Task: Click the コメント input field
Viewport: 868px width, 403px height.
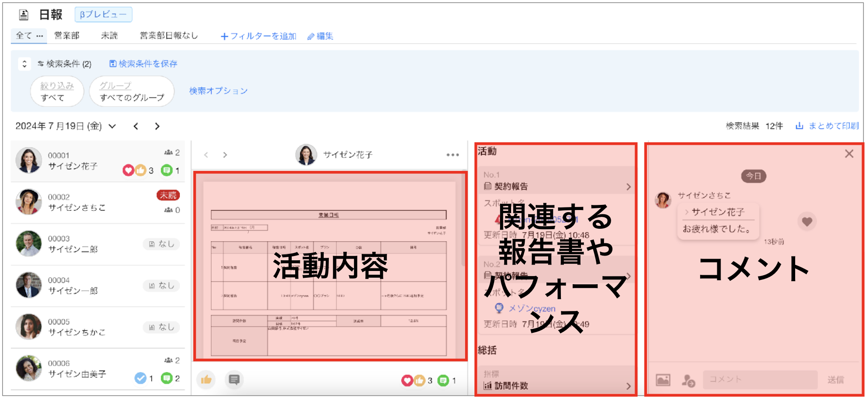Action: [x=760, y=379]
